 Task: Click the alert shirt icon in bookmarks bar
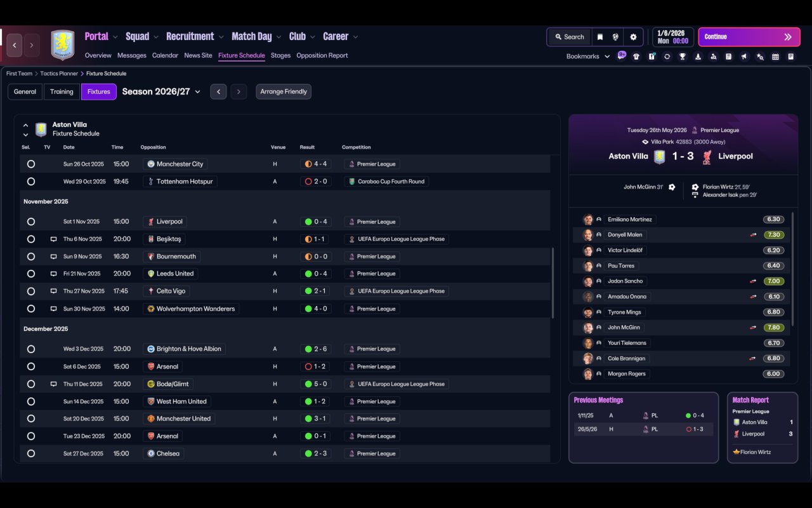pos(652,57)
